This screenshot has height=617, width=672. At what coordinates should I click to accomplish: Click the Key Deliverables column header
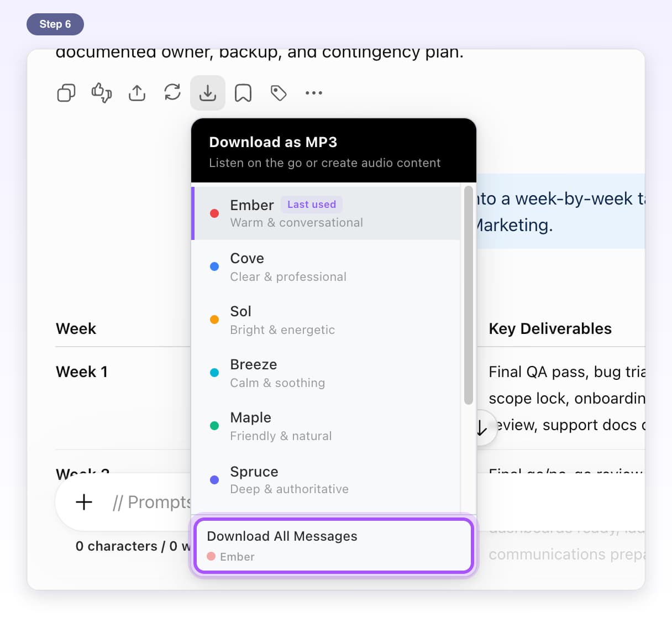[550, 328]
